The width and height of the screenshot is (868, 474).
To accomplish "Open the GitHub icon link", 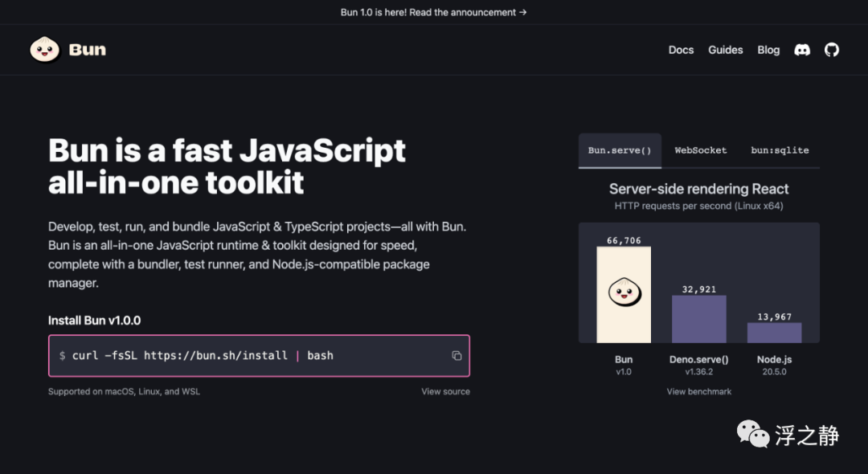I will [x=832, y=50].
